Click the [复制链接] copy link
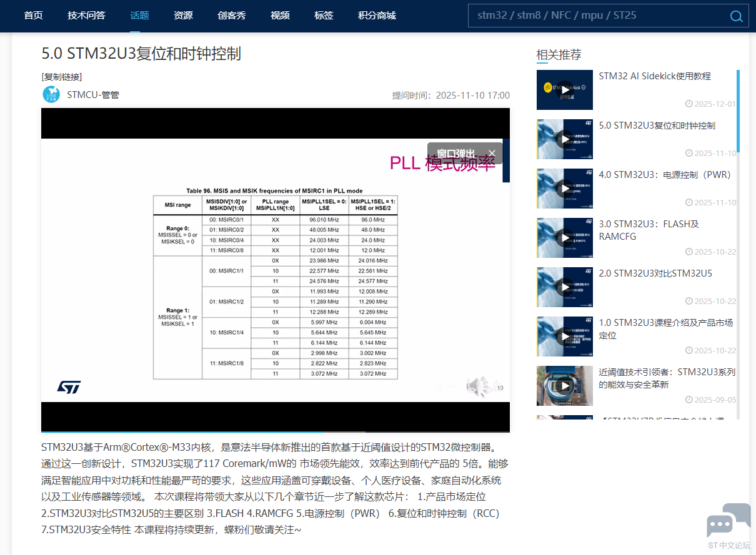Screen dimensions: 756x555 coord(62,77)
